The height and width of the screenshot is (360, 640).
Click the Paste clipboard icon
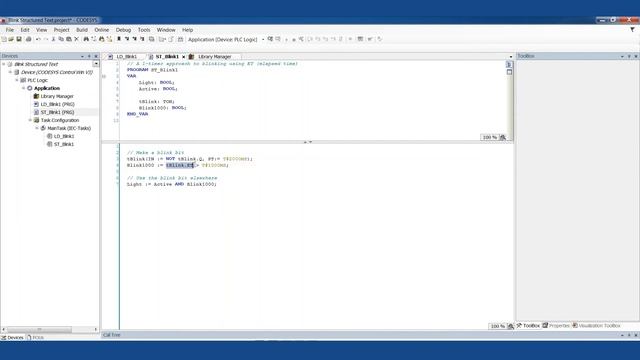click(x=69, y=39)
